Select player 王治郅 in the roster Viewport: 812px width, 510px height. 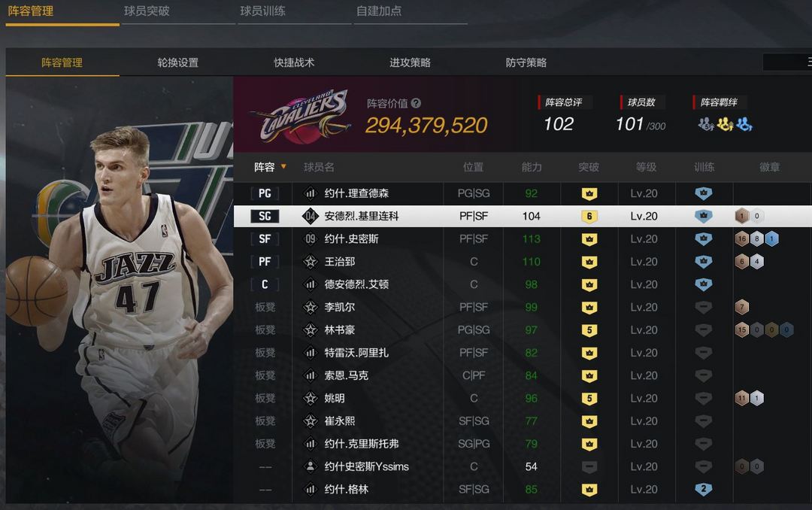[340, 262]
